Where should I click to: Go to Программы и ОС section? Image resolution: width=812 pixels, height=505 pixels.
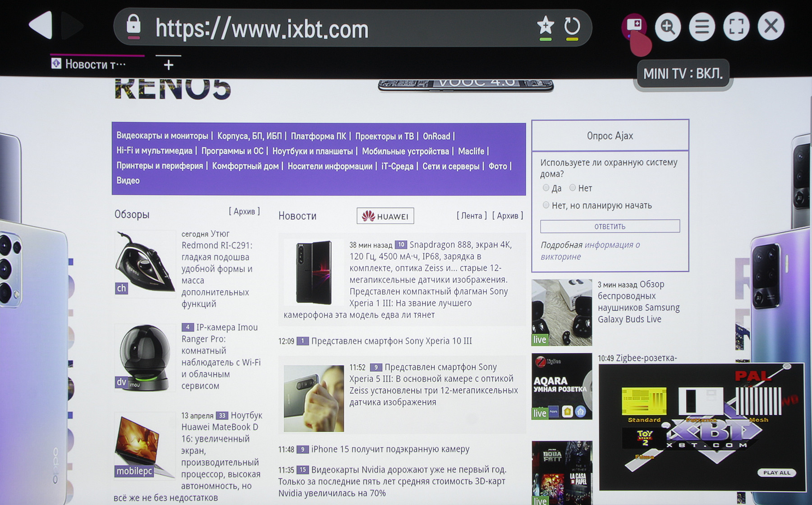pyautogui.click(x=232, y=151)
